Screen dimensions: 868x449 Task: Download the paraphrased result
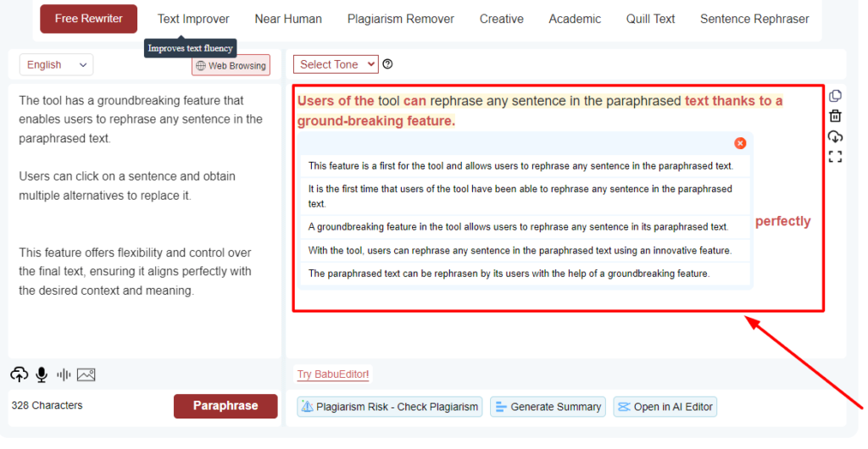coord(835,136)
